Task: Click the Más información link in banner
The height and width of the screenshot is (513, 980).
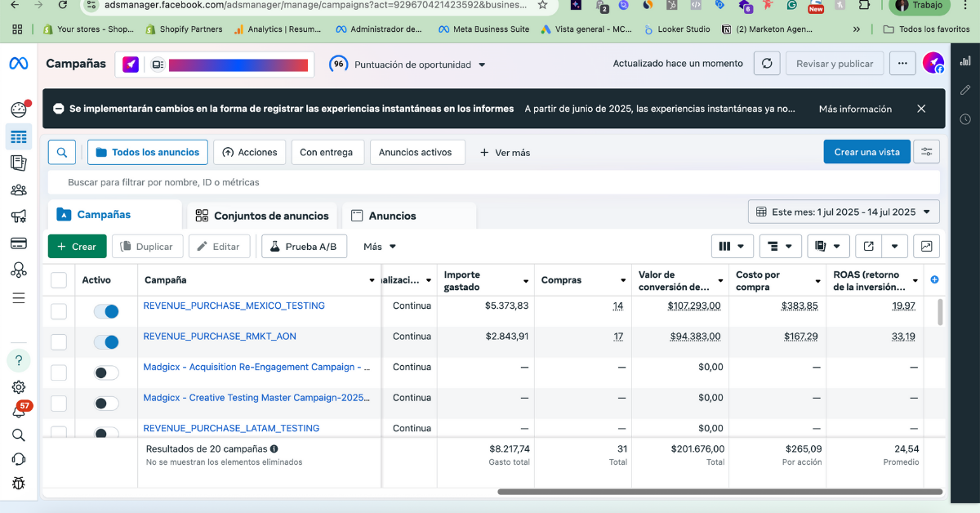Action: click(855, 109)
